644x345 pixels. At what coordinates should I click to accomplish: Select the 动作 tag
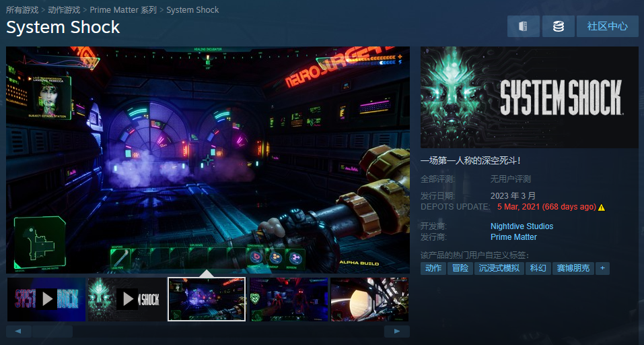click(433, 268)
